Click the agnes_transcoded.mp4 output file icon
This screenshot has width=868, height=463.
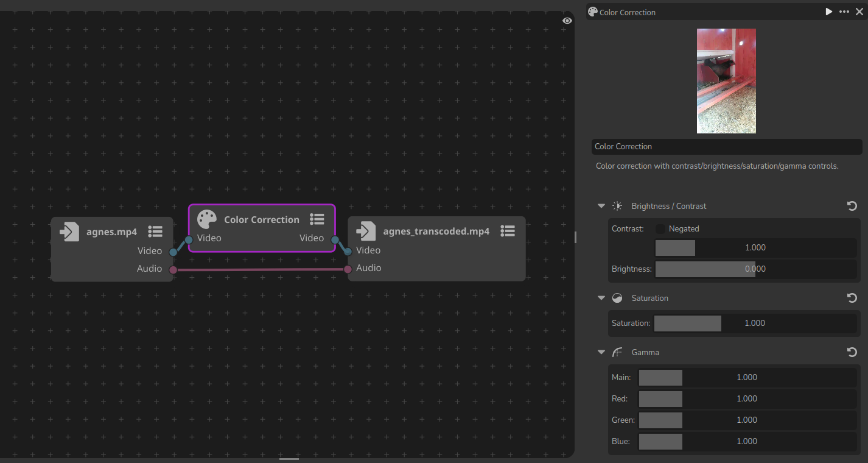pos(366,231)
